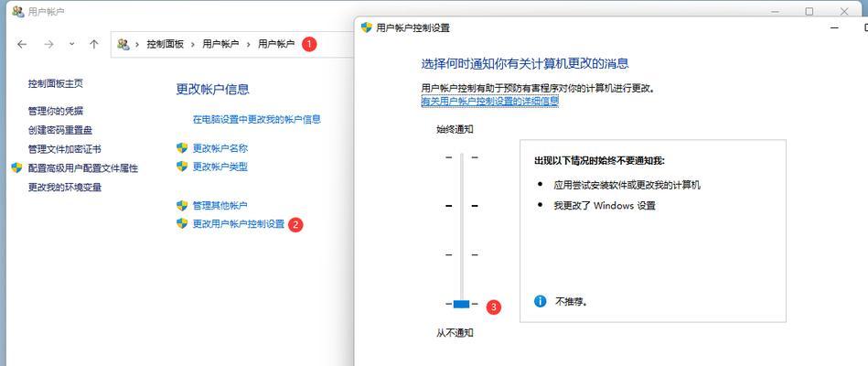
Task: Click the blue info icon beside 不推荐
Action: pos(541,301)
